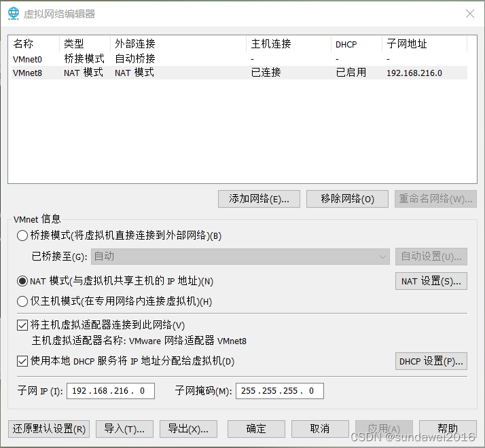Screen dimensions: 485x448
Task: Select the VMnet0 row name
Action: (x=27, y=59)
